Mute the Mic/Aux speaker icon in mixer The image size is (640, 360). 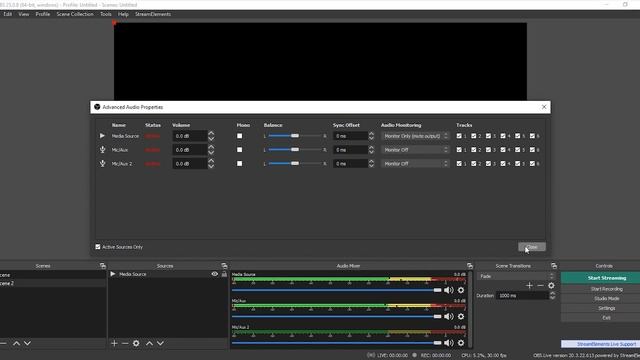coord(449,316)
